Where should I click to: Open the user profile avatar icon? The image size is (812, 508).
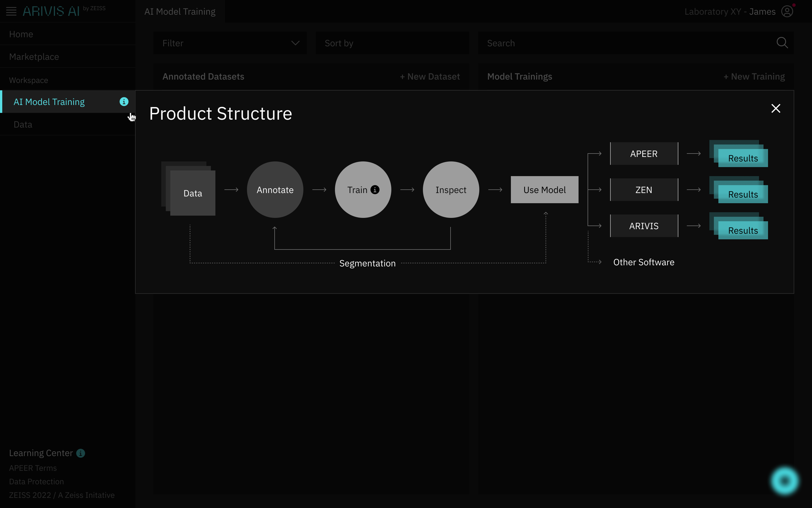(787, 11)
